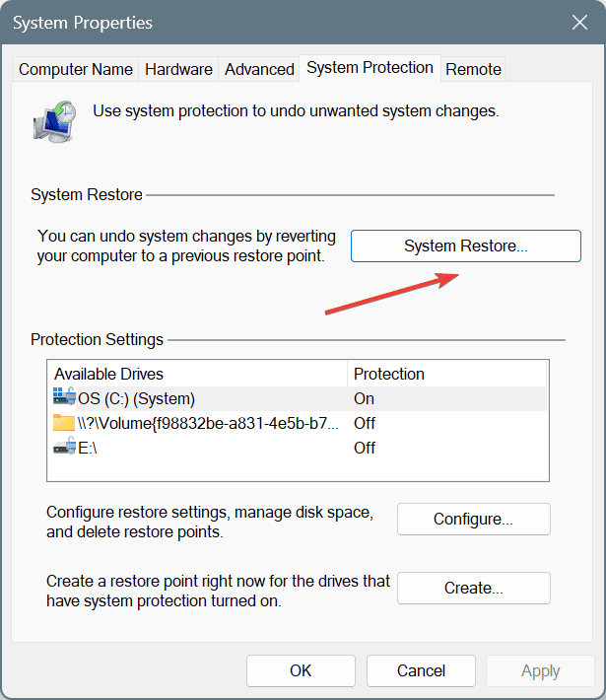Click the E:\ drive icon

[x=65, y=448]
